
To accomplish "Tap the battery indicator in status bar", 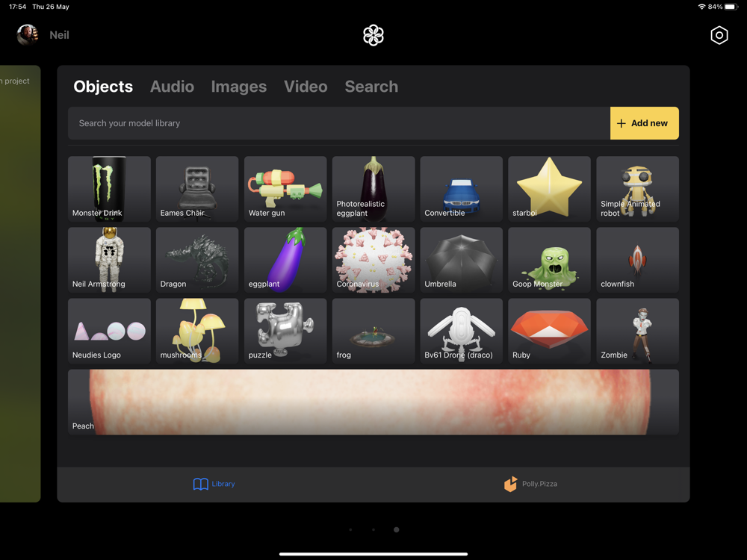I will click(731, 7).
